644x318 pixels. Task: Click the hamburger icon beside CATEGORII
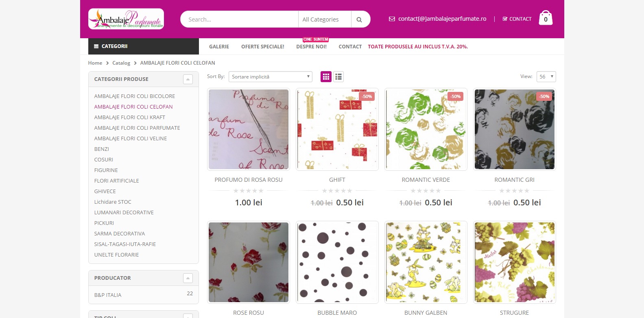96,46
